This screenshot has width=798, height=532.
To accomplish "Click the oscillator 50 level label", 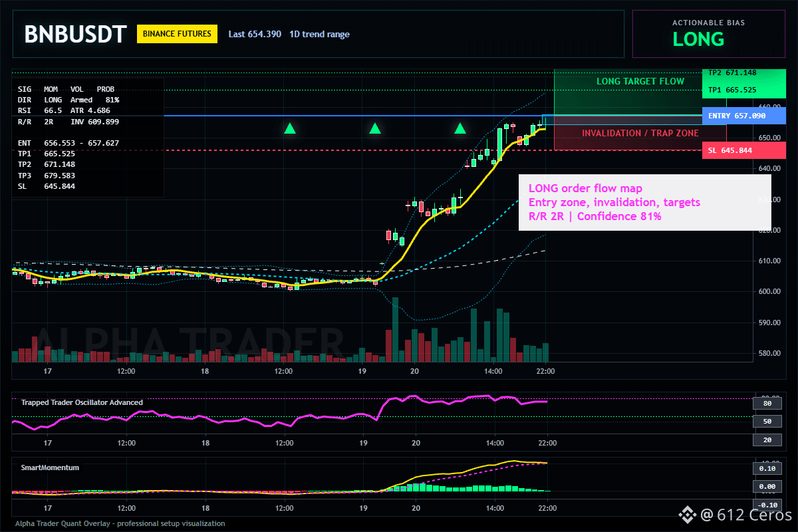I will pyautogui.click(x=767, y=422).
